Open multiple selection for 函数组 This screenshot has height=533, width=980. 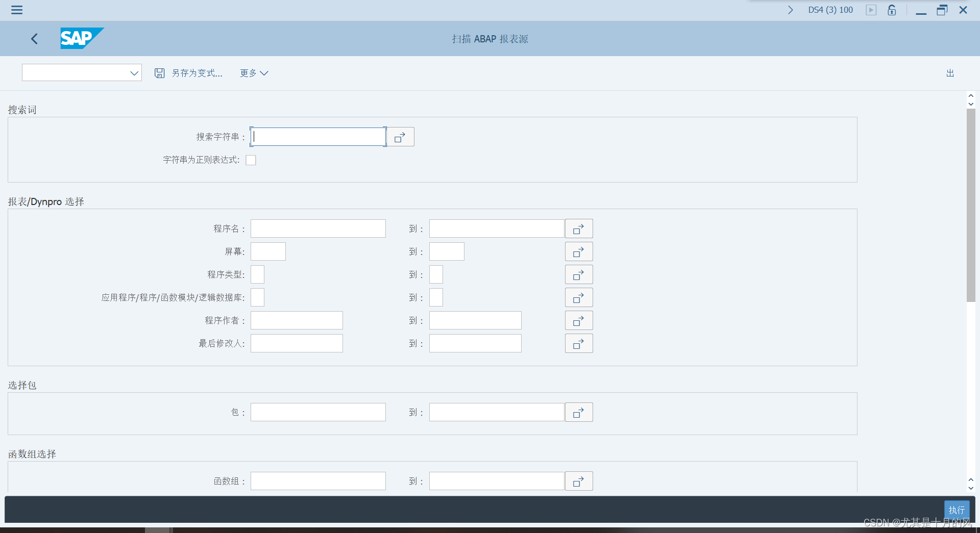point(579,481)
